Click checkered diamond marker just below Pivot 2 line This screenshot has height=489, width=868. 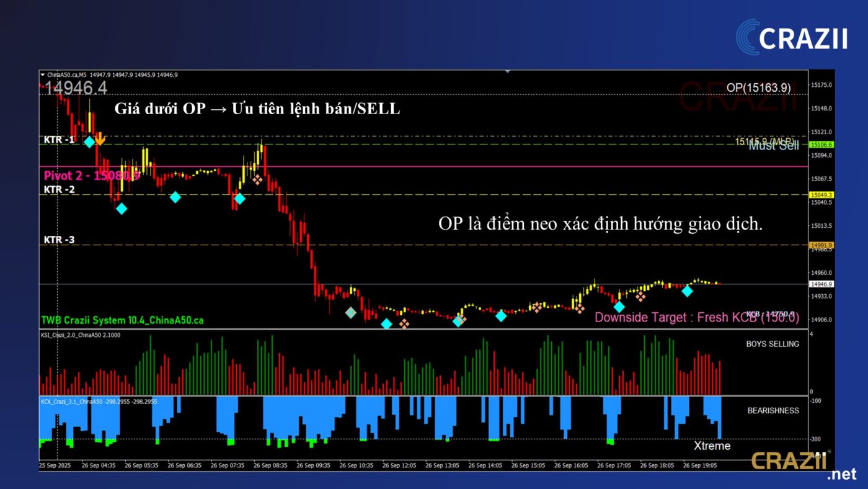pyautogui.click(x=257, y=180)
